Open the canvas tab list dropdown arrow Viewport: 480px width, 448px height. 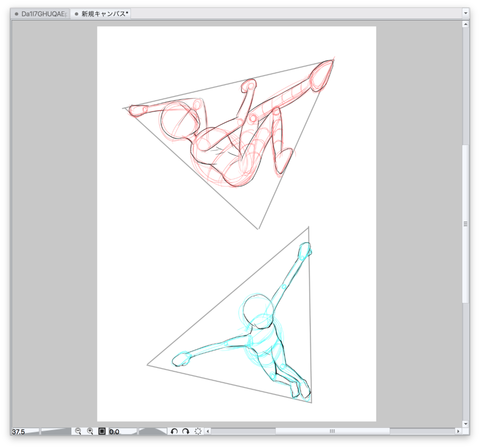point(466,13)
